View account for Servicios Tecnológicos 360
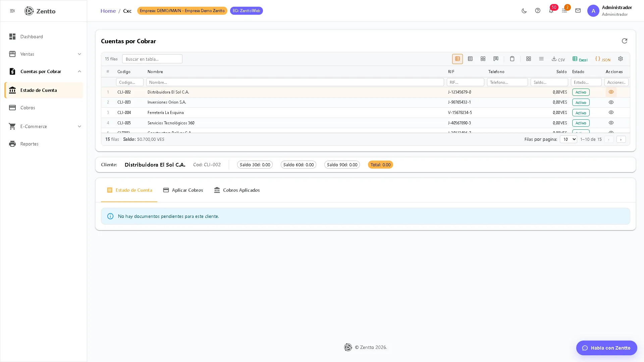Screen dimensions: 644x362 pos(611,123)
